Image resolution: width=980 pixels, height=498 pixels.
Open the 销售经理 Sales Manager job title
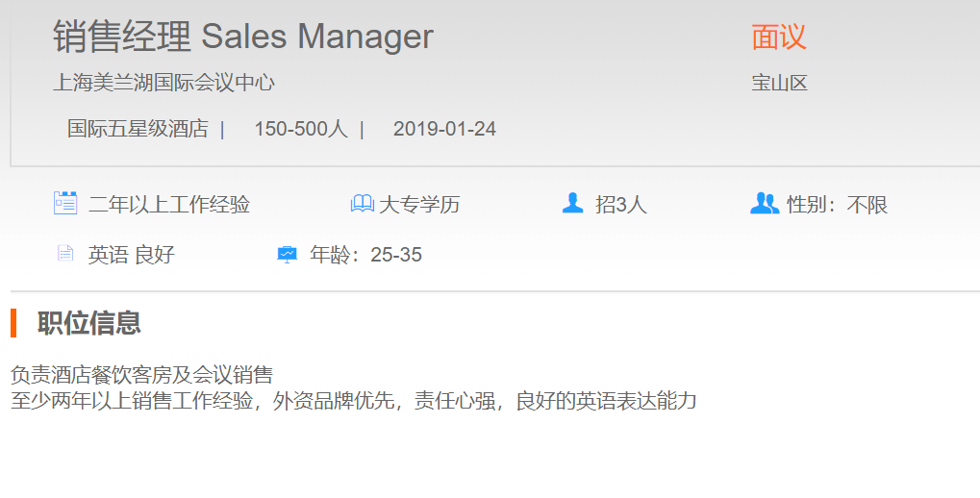tap(243, 37)
